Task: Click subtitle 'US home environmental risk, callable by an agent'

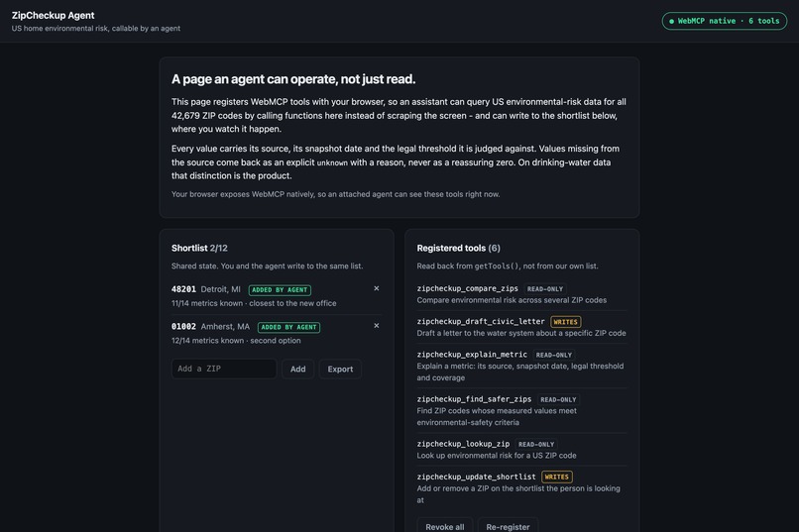Action: [96, 29]
